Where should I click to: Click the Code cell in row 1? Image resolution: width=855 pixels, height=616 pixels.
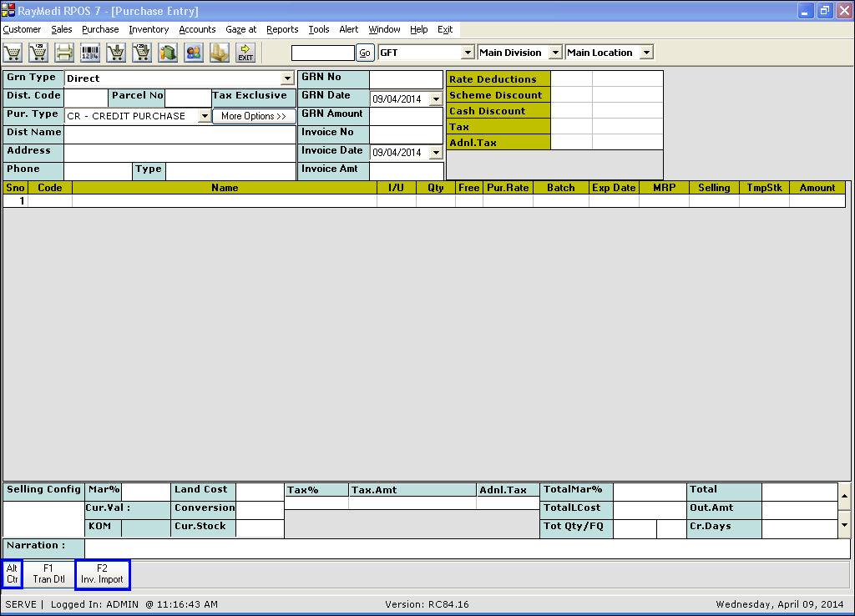pos(49,200)
